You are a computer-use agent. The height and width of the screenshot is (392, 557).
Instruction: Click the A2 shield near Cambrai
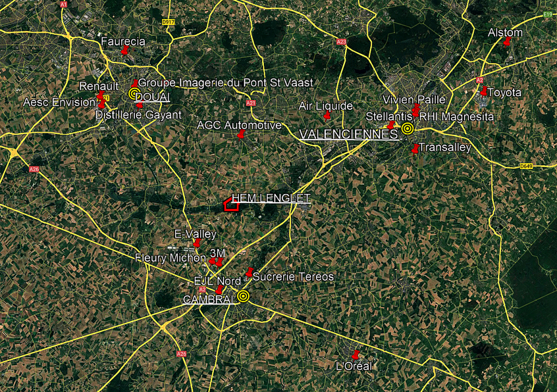(x=202, y=289)
